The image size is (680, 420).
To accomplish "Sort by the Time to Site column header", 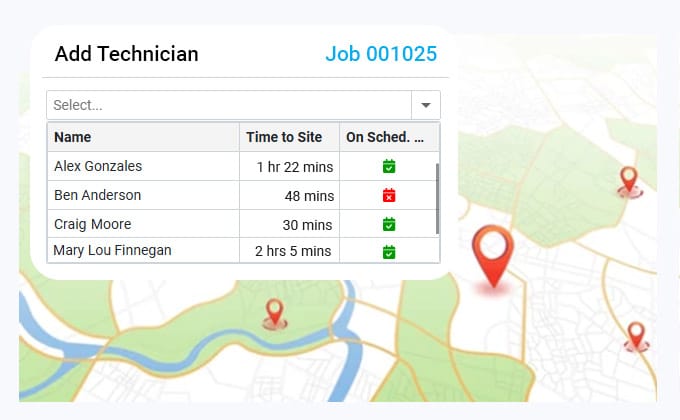I will [x=289, y=137].
